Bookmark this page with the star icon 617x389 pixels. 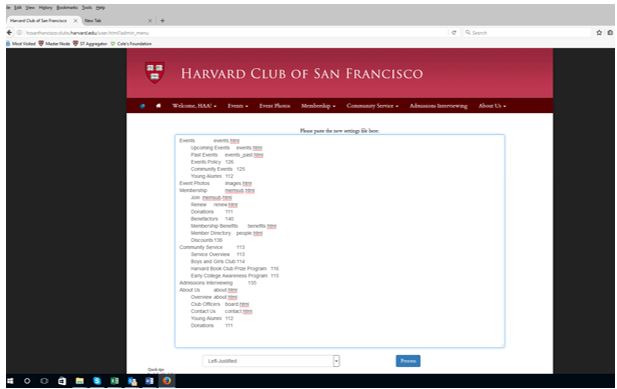pos(599,33)
